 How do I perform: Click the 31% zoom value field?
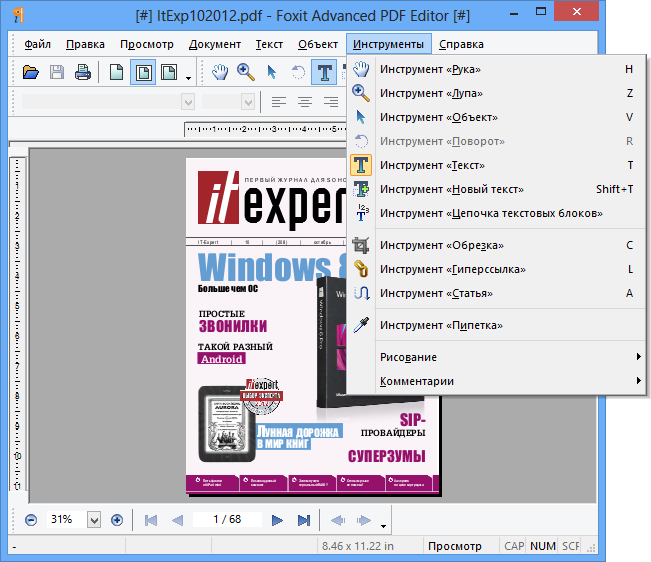(x=66, y=520)
